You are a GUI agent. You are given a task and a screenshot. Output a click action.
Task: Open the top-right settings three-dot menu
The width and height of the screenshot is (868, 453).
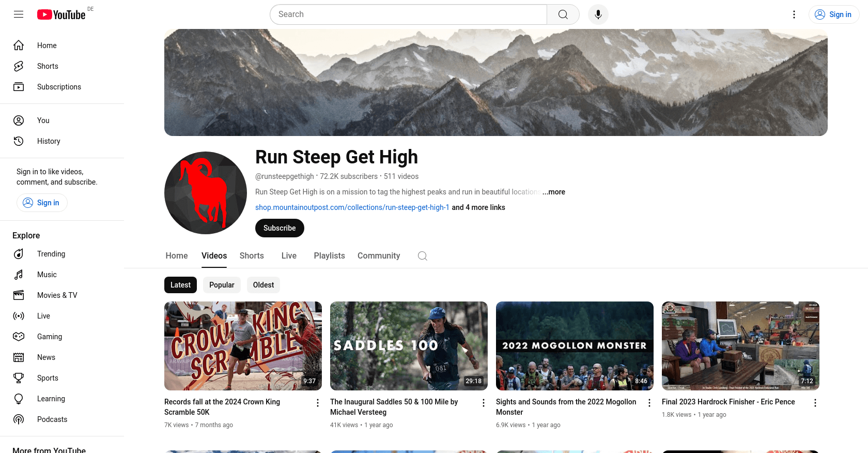point(794,14)
